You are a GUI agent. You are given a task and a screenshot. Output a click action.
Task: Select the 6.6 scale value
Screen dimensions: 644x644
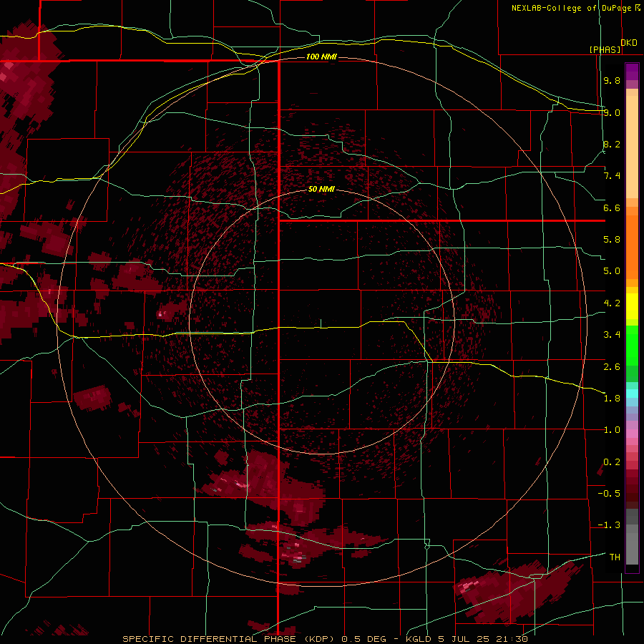pos(612,208)
